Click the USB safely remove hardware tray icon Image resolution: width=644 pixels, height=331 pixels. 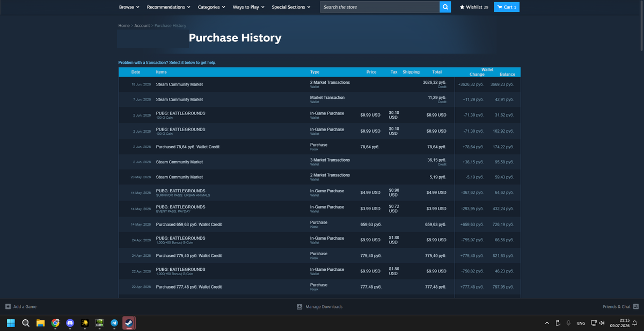[558, 323]
